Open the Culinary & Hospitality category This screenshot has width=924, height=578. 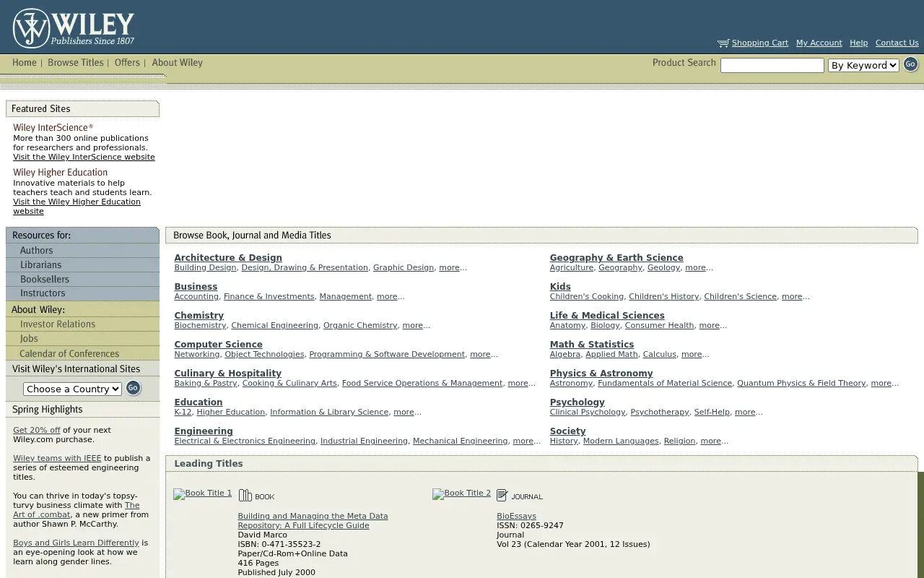click(227, 374)
